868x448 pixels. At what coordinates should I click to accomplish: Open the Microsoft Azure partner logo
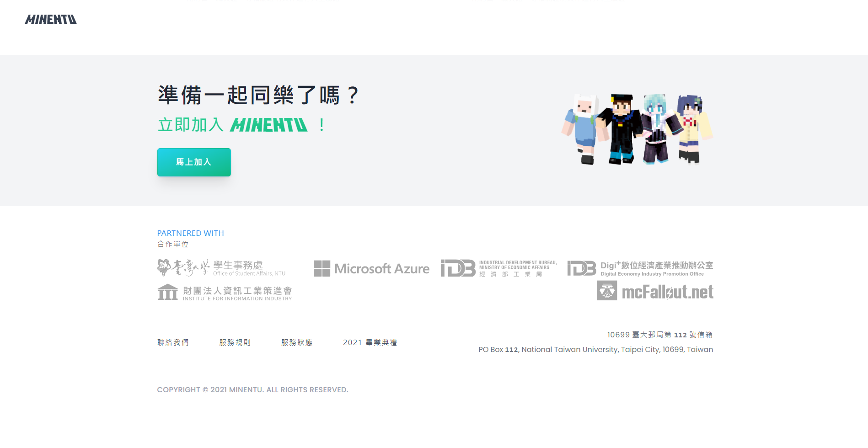pyautogui.click(x=371, y=269)
